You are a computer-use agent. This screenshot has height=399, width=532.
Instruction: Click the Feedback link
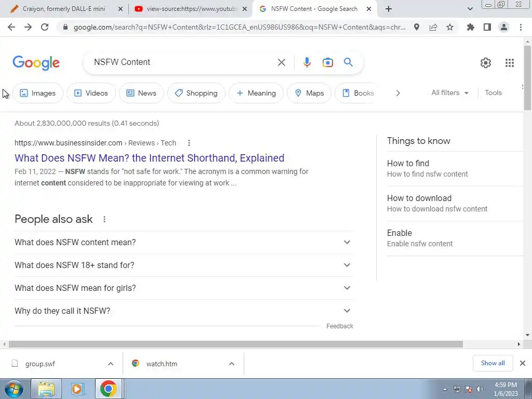point(340,326)
